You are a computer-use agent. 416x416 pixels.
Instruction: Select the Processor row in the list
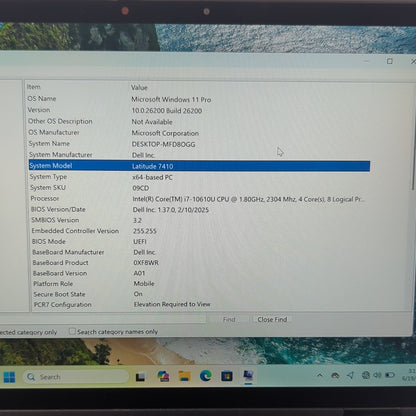[199, 199]
